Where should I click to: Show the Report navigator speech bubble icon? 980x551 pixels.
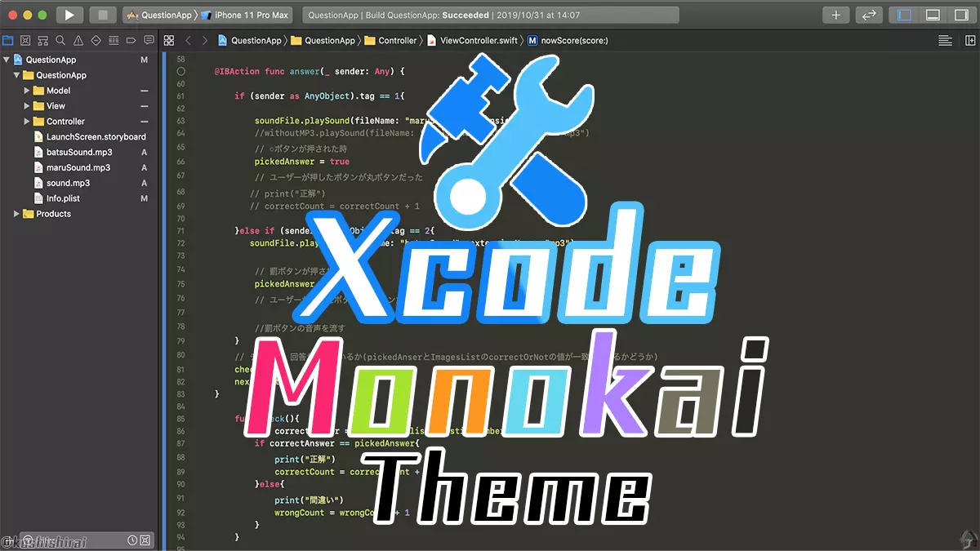click(149, 40)
